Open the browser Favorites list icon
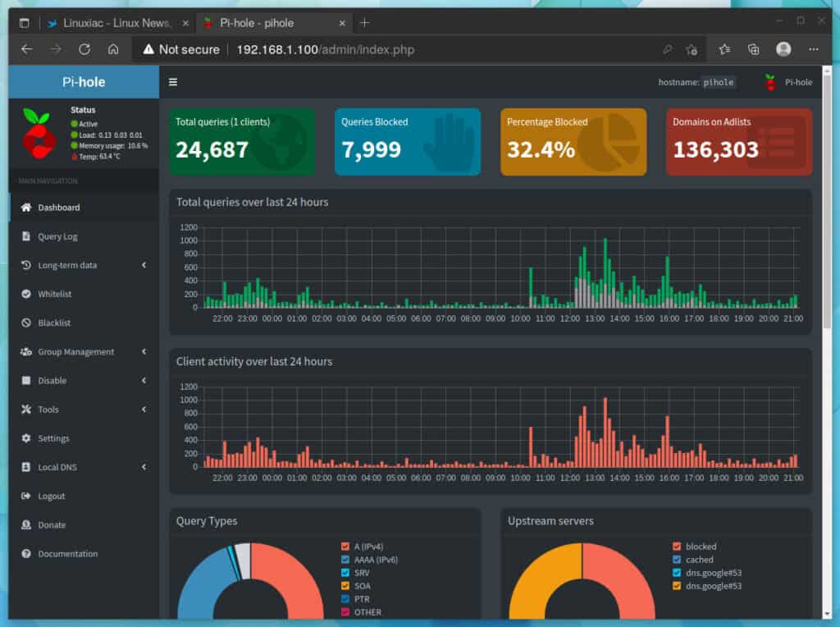Viewport: 840px width, 627px height. click(x=725, y=49)
